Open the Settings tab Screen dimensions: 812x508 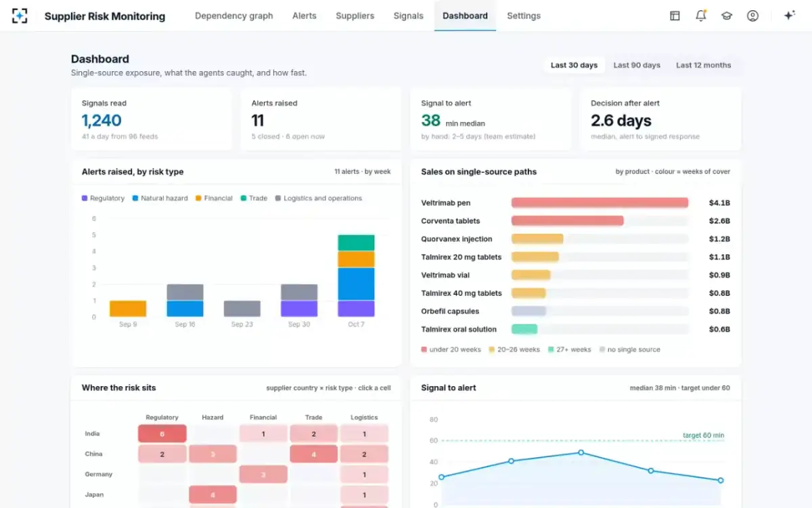tap(524, 16)
